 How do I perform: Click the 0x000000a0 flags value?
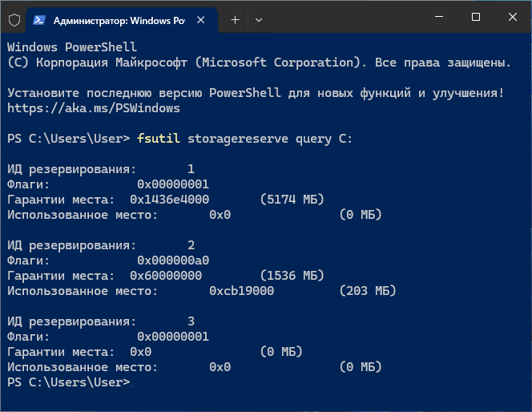[173, 261]
